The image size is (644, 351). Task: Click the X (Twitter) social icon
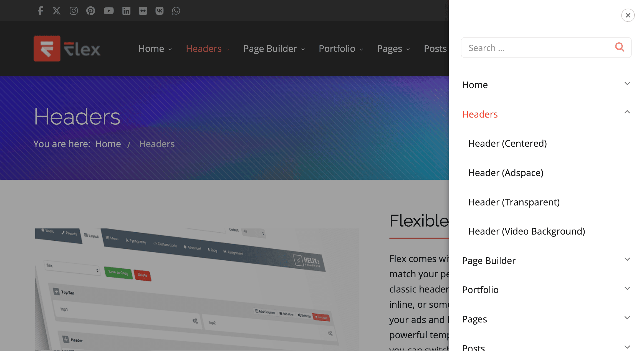(56, 11)
